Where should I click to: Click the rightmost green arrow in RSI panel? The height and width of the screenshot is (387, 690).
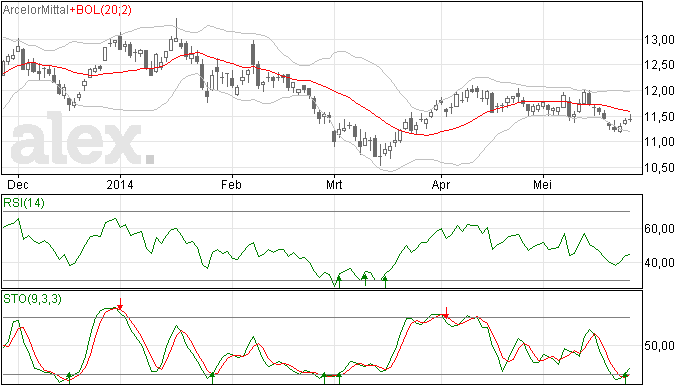click(385, 282)
